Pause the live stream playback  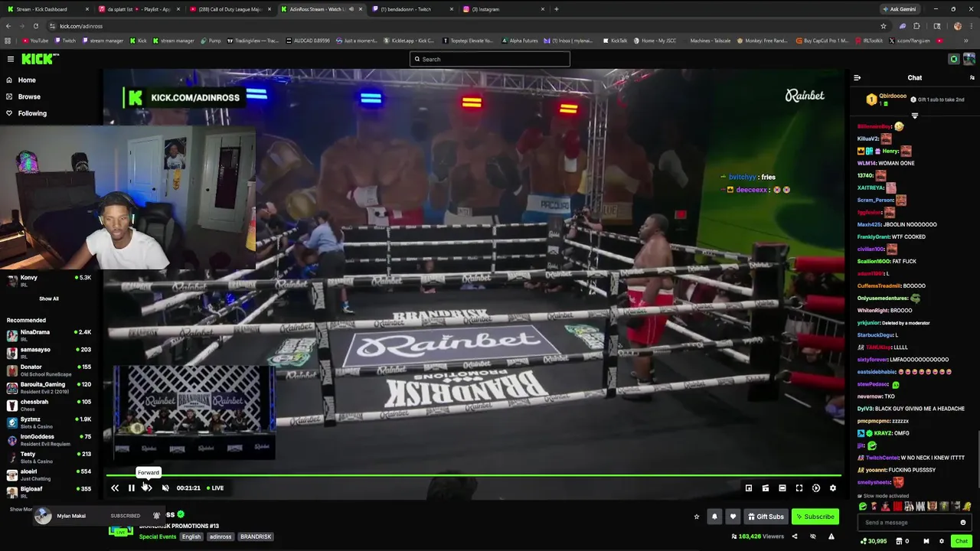click(x=131, y=488)
